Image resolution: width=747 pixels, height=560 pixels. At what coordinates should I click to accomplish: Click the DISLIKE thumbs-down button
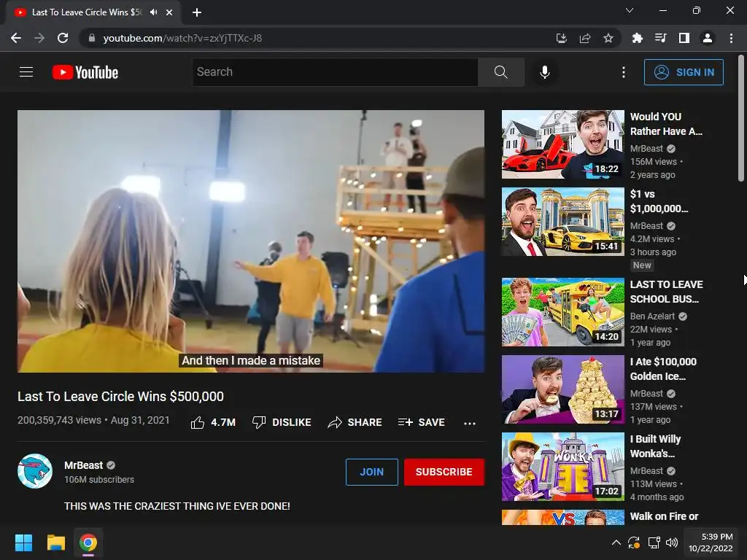[x=282, y=422]
